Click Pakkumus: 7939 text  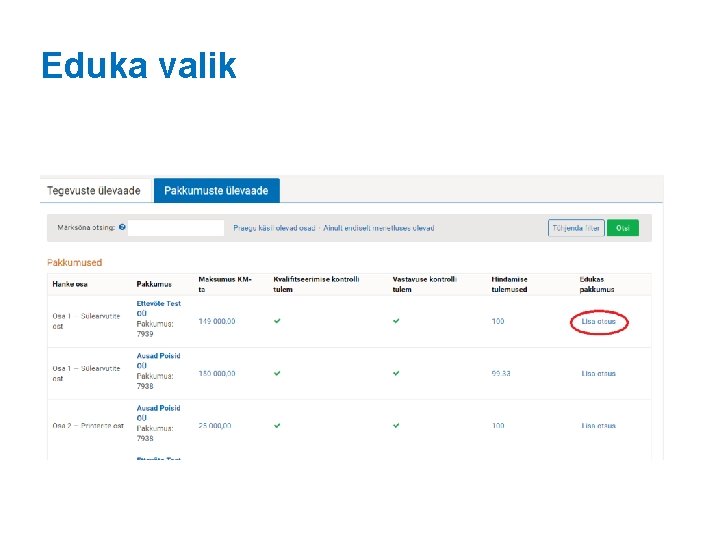click(155, 329)
